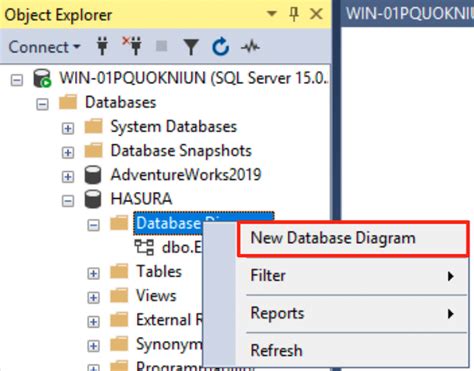Screen dimensions: 474x371
Task: Select the highlighted Database Diagrams label
Action: [169, 223]
